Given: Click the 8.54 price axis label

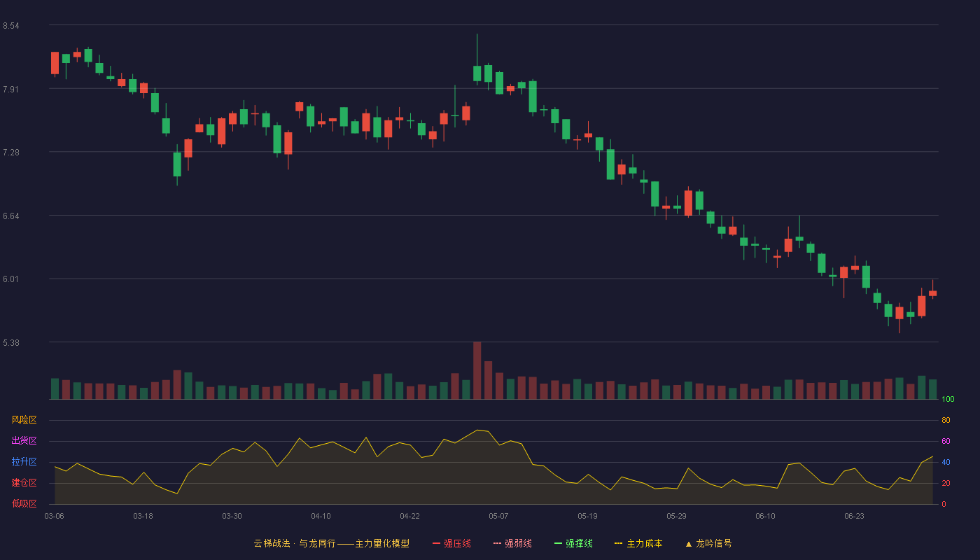Looking at the screenshot, I should click(x=10, y=26).
